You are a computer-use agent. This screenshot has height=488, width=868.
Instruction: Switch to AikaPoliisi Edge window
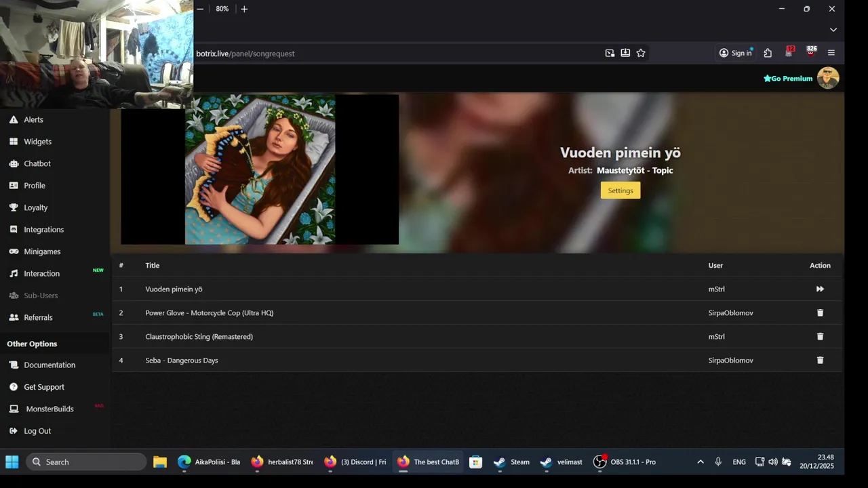coord(209,462)
